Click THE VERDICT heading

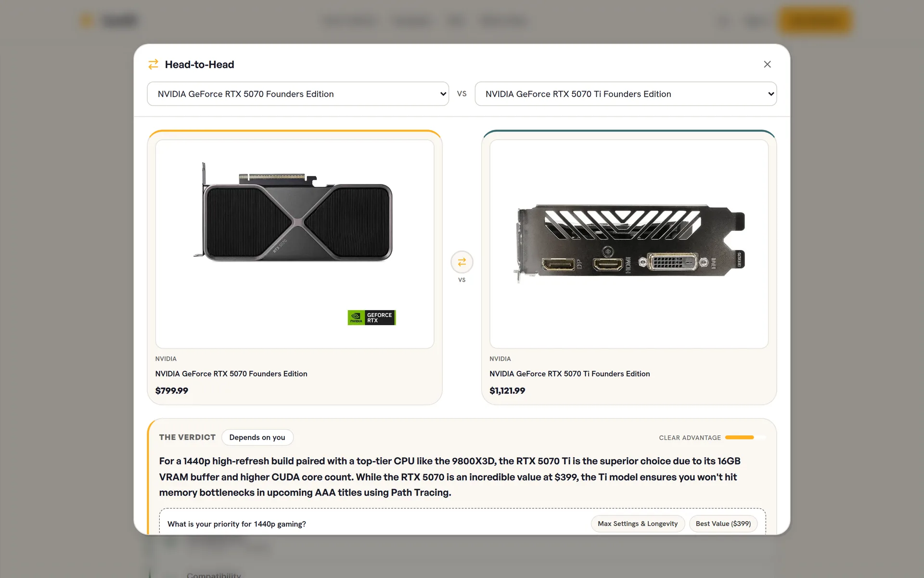tap(187, 437)
